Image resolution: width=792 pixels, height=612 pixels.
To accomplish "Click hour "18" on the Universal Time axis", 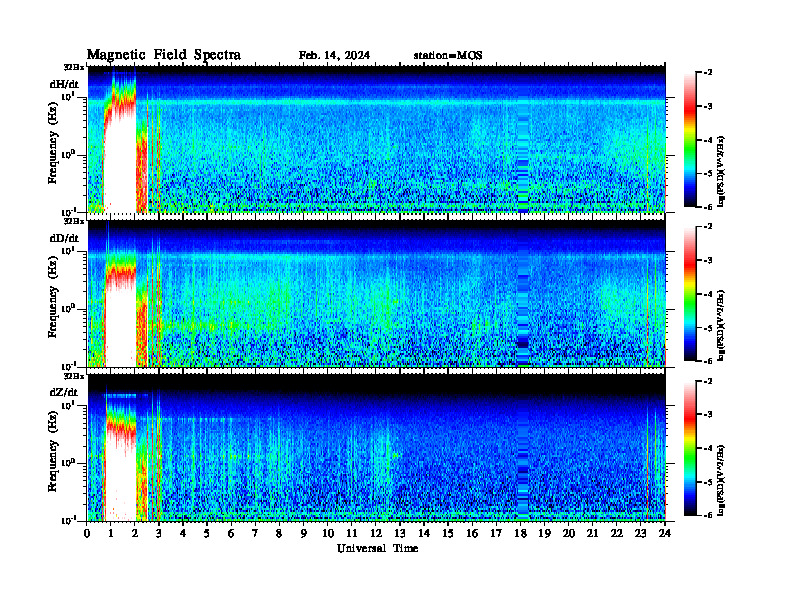I will pyautogui.click(x=520, y=534).
